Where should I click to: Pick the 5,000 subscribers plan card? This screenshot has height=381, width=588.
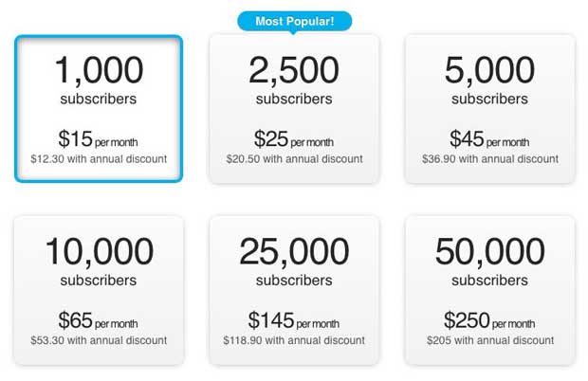coord(489,109)
